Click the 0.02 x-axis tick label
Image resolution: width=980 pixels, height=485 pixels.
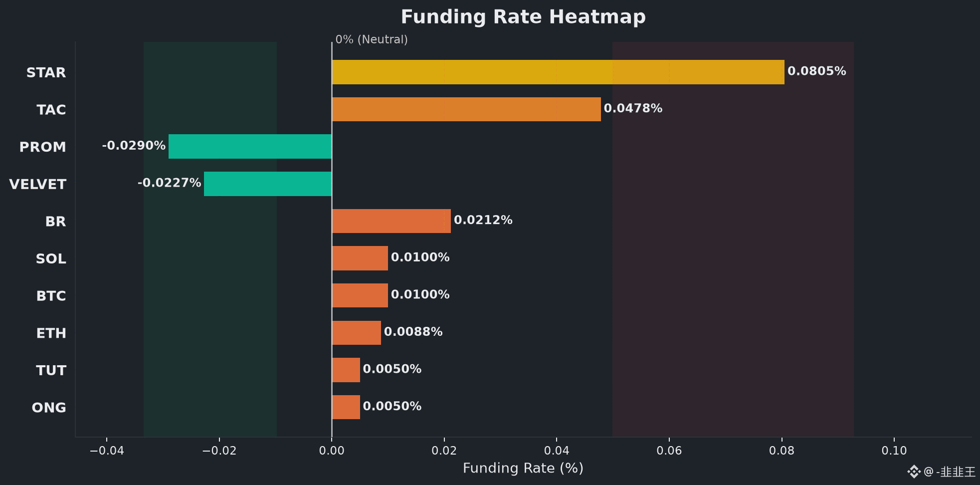point(444,451)
